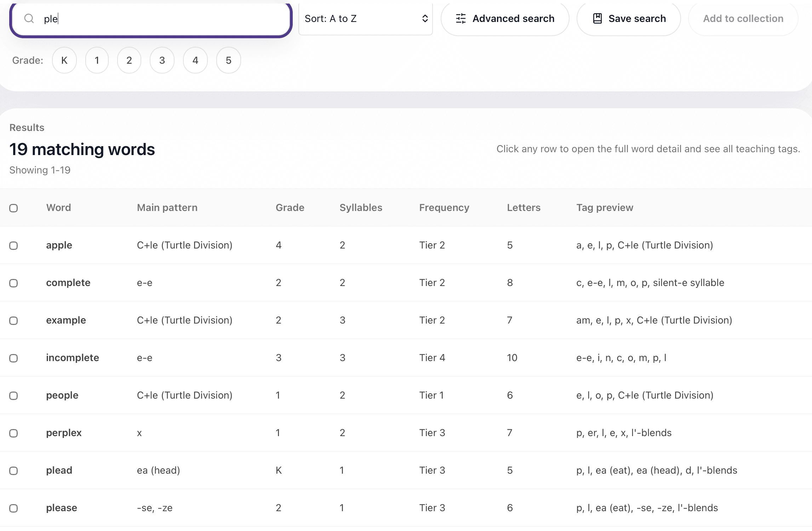Check the box for the perplex row
812x531 pixels.
[x=13, y=433]
